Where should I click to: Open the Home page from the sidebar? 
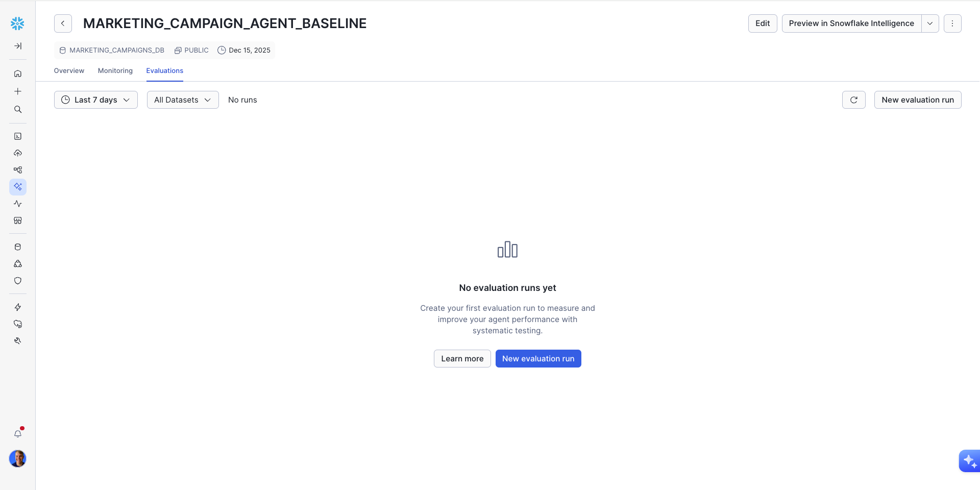point(18,73)
